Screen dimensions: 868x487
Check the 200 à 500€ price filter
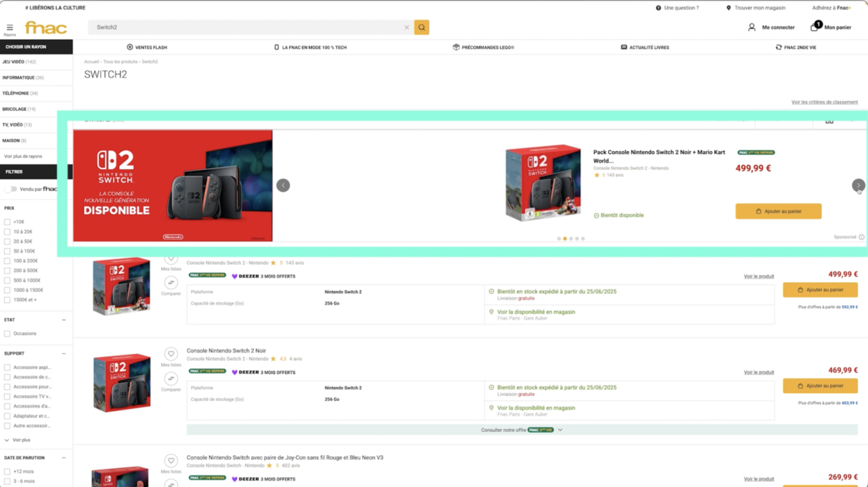(x=7, y=271)
